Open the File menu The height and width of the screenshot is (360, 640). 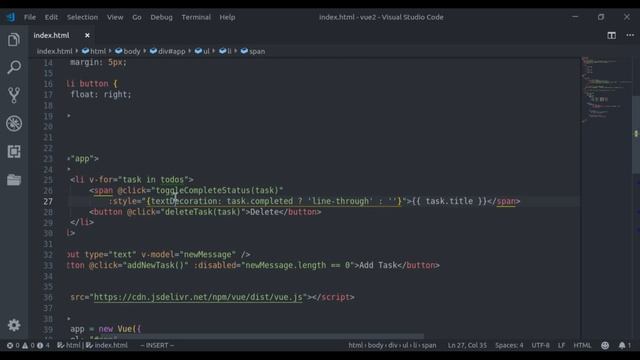[x=30, y=17]
